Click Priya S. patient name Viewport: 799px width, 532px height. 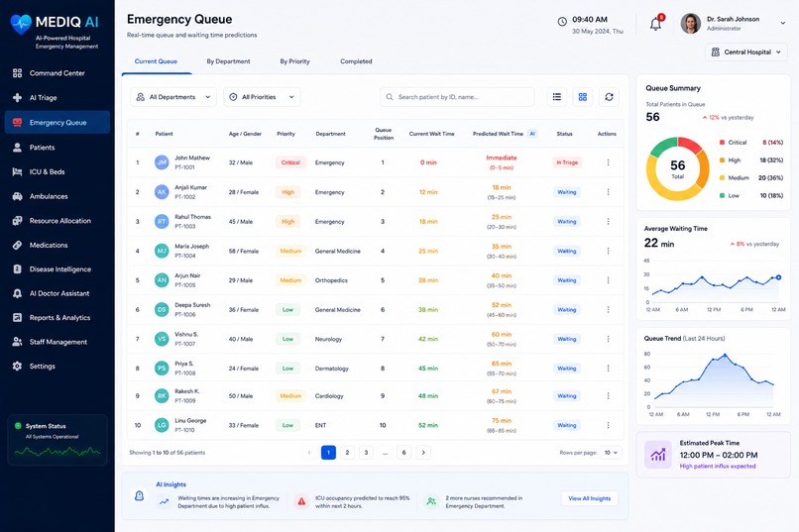184,364
